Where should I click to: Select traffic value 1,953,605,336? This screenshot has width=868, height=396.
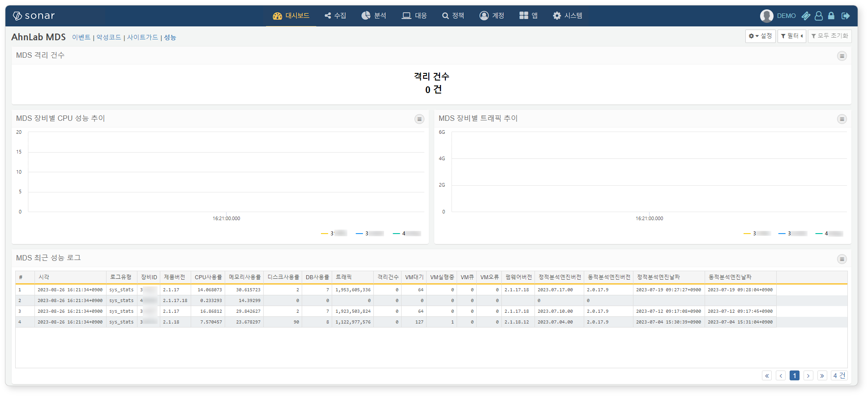[x=353, y=290]
